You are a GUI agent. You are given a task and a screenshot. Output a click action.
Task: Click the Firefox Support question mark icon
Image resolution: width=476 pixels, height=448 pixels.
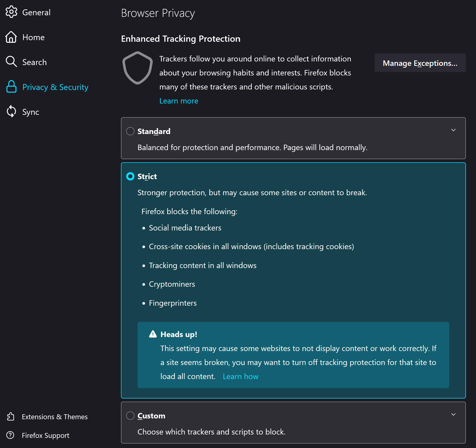10,435
